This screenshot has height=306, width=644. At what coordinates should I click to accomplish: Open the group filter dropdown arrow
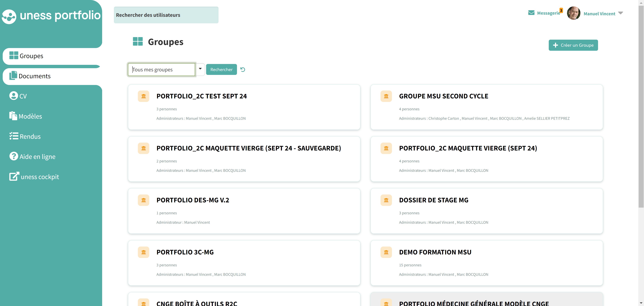(200, 69)
